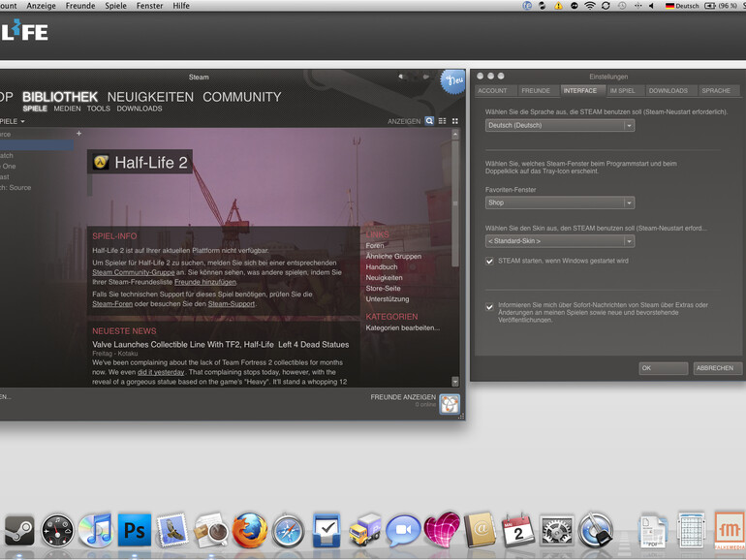Launch Safari compass icon in Dock
Viewport: 746px width, 560px height.
[288, 531]
